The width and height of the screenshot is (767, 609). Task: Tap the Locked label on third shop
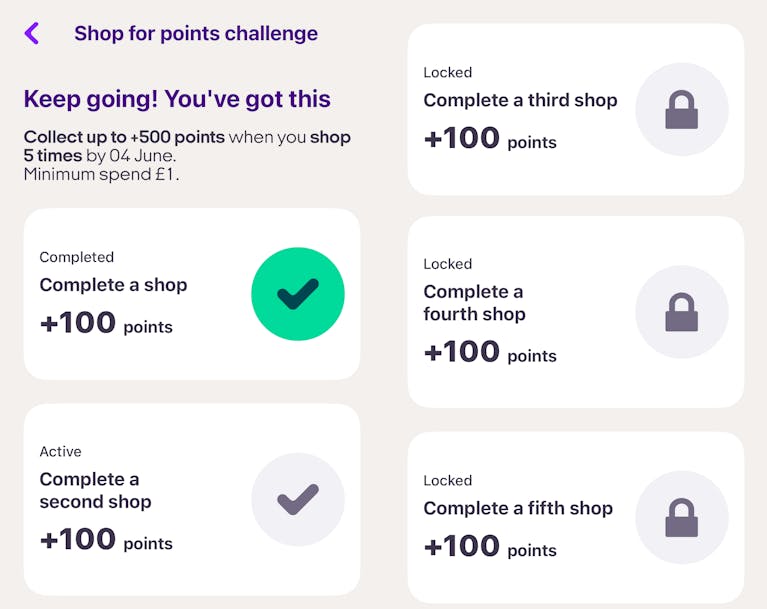coord(448,72)
